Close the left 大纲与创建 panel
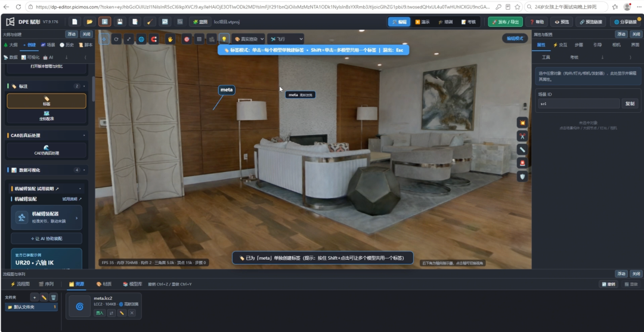This screenshot has width=644, height=332. click(x=86, y=34)
